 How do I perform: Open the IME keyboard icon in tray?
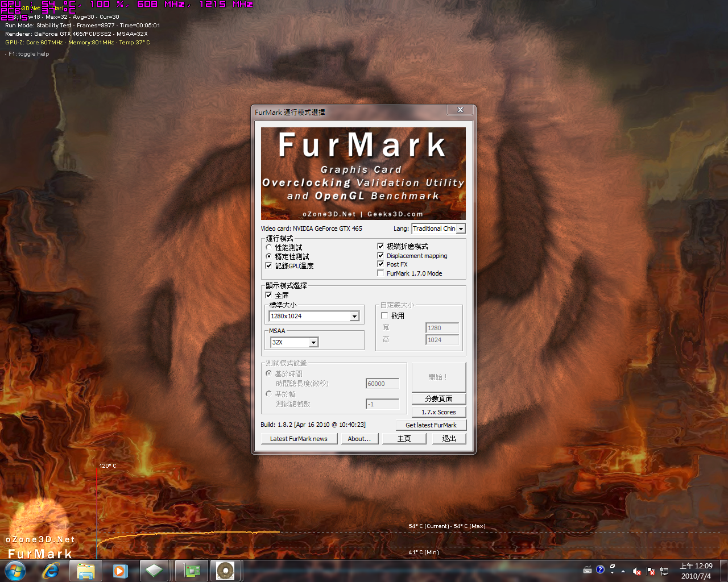pyautogui.click(x=588, y=570)
